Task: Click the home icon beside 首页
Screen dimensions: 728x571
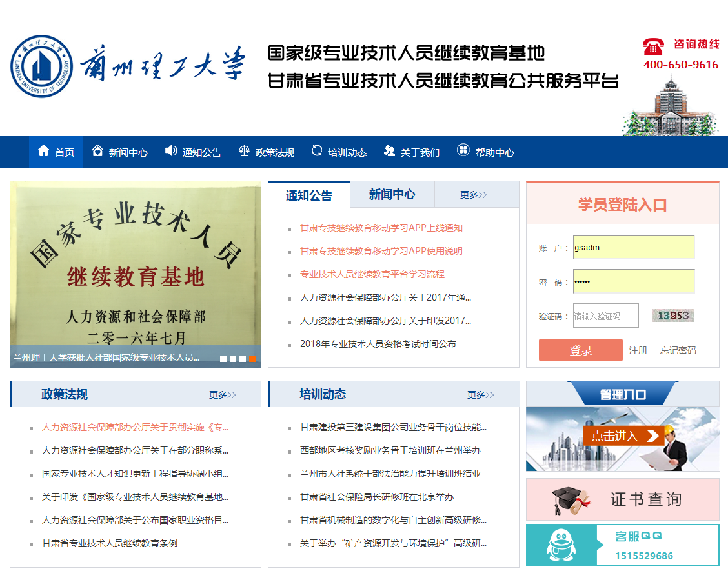Action: click(x=44, y=151)
